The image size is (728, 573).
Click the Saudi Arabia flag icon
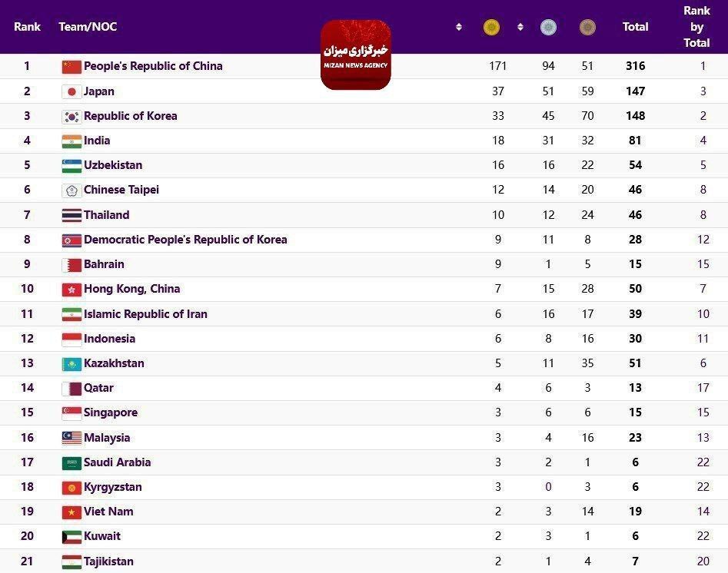pyautogui.click(x=71, y=463)
